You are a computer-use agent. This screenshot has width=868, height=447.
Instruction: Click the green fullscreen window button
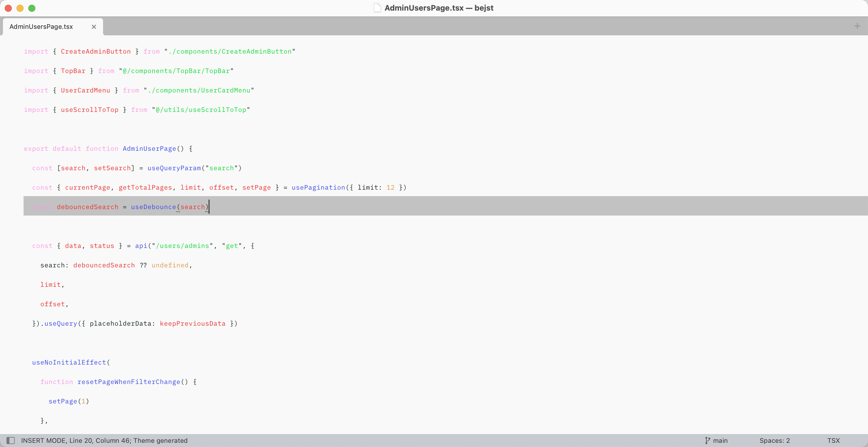(x=32, y=8)
